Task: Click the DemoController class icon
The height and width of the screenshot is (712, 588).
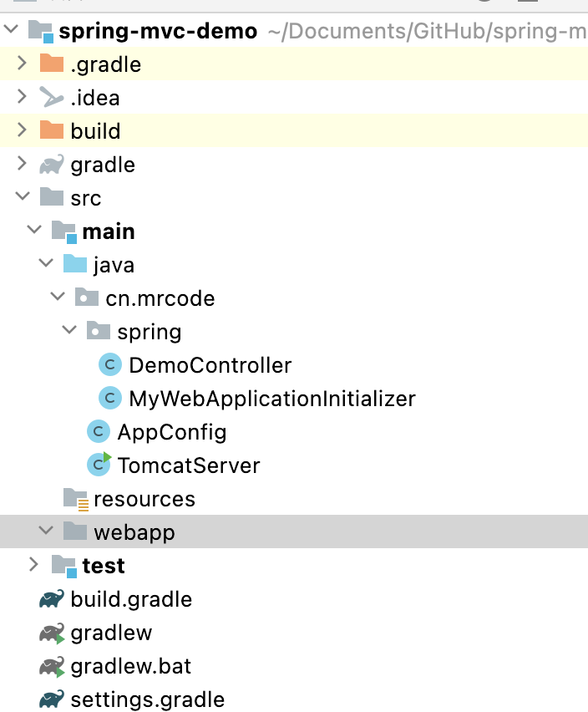Action: [x=110, y=365]
